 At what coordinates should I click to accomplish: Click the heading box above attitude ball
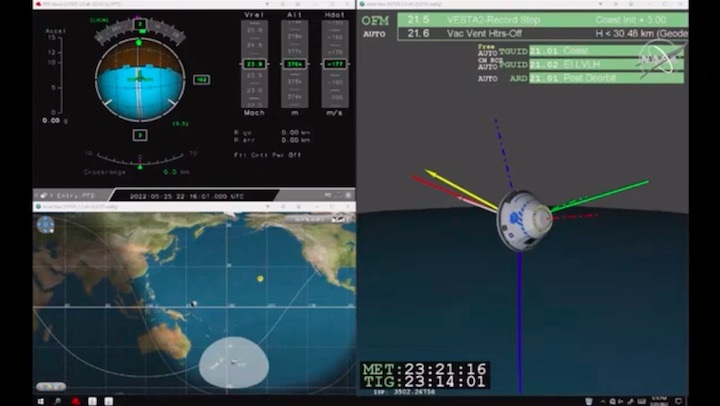pyautogui.click(x=140, y=24)
